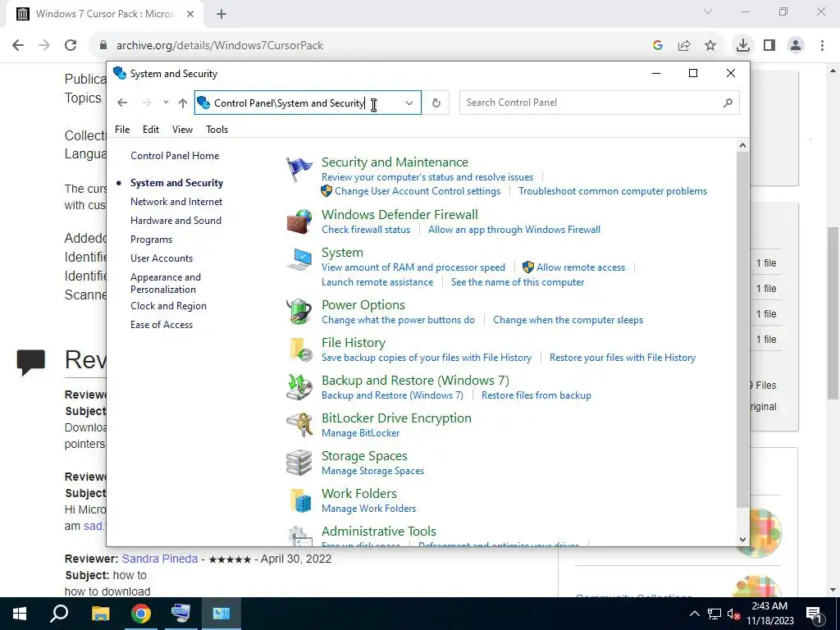Open the notification center icon
Image resolution: width=840 pixels, height=630 pixels.
point(814,614)
